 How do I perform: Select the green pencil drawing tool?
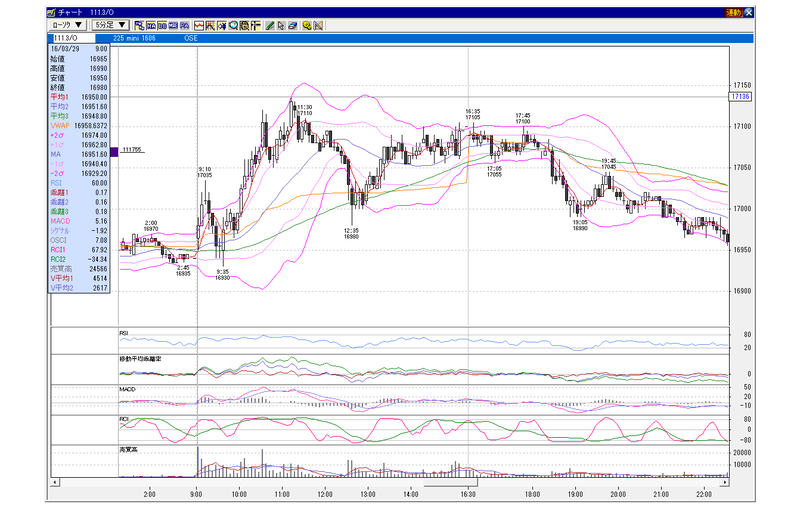(269, 26)
